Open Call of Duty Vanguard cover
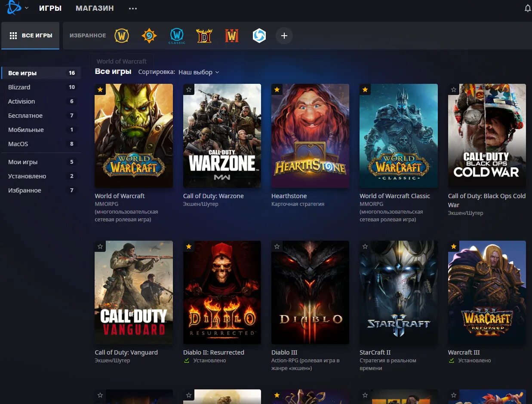The height and width of the screenshot is (404, 532). [x=134, y=292]
